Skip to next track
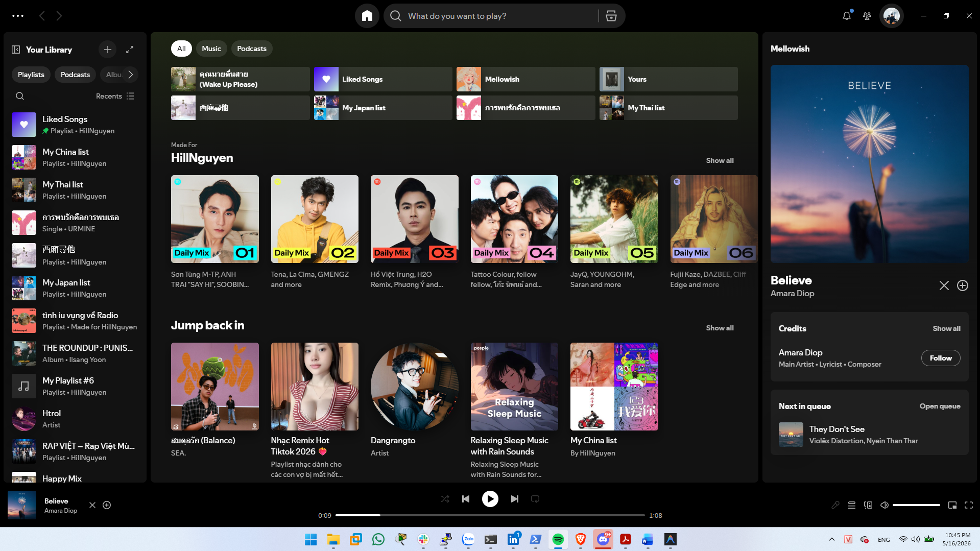Image resolution: width=980 pixels, height=551 pixels. click(515, 499)
